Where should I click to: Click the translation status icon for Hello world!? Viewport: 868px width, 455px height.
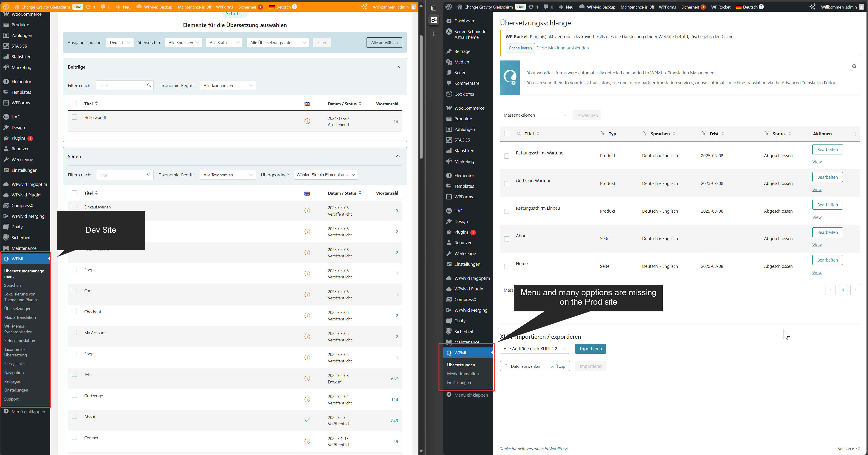coord(307,121)
